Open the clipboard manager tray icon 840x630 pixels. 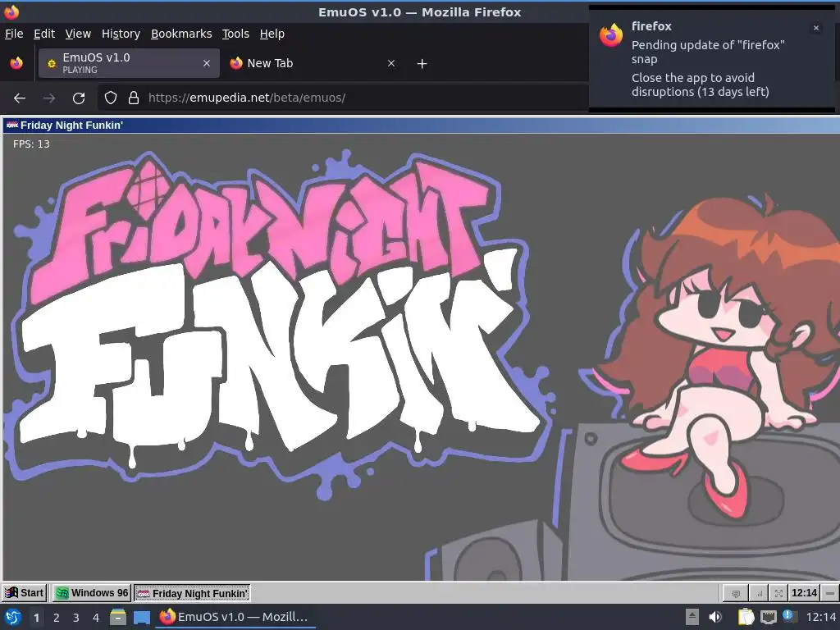746,617
